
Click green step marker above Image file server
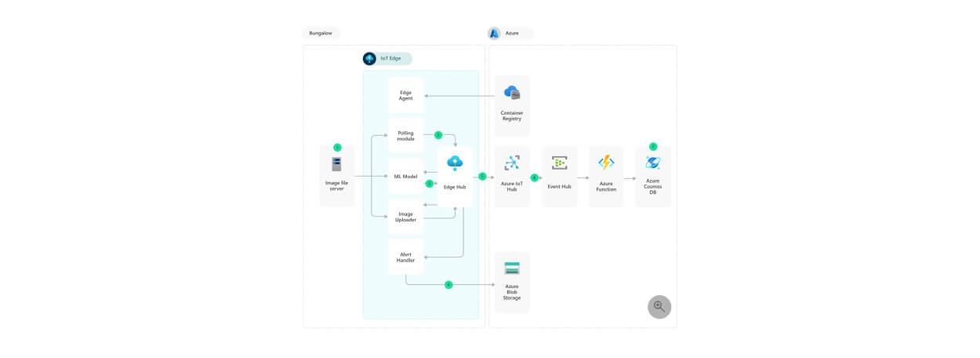click(x=337, y=147)
